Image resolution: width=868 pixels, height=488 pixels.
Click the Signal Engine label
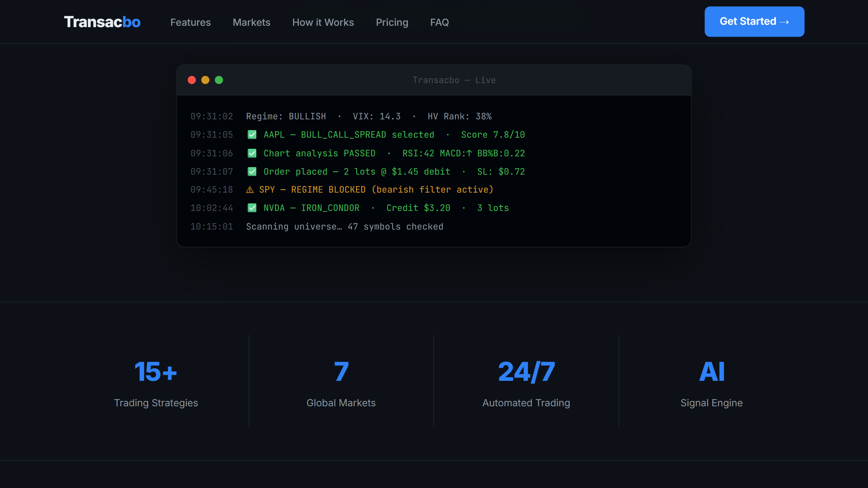(712, 403)
